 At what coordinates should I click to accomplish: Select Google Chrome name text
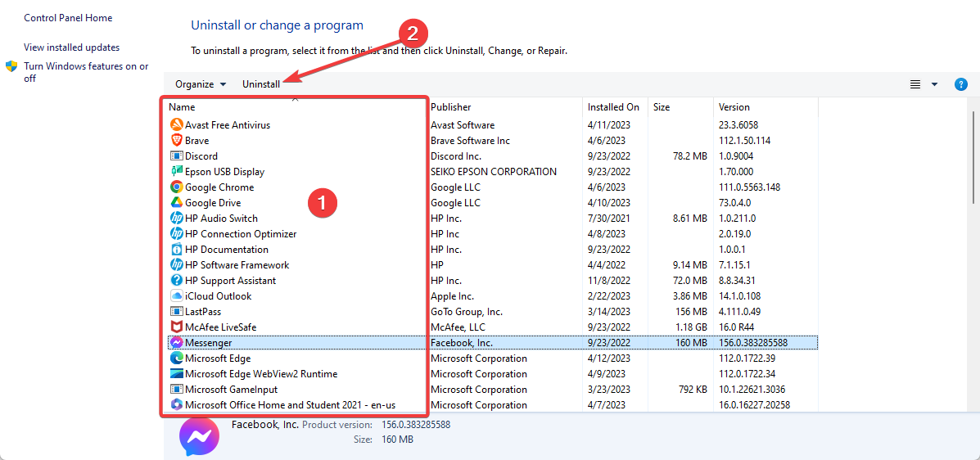(219, 187)
